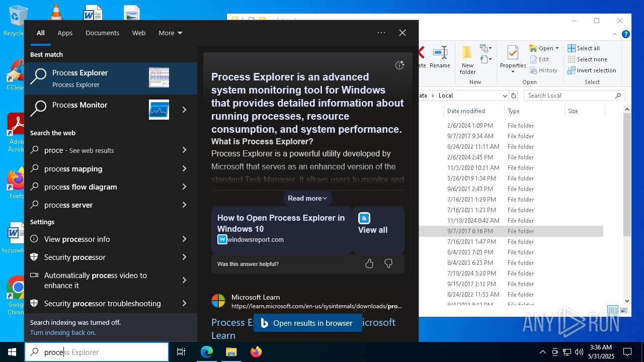The width and height of the screenshot is (644, 362).
Task: Switch to the All search tab
Action: click(x=40, y=33)
